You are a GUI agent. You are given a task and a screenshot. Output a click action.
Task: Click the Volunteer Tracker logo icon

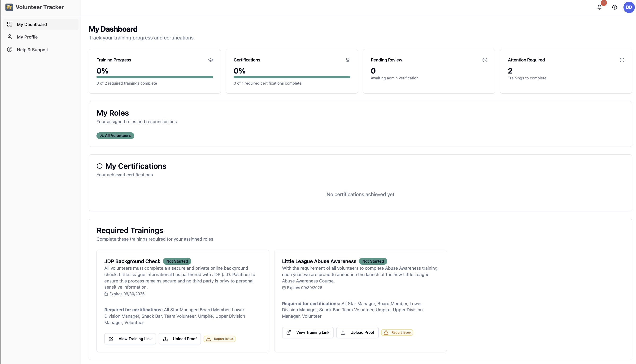click(9, 7)
